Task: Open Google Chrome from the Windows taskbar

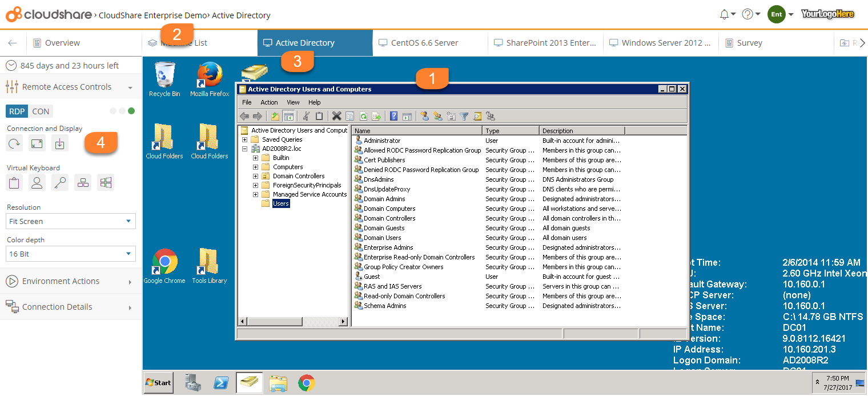Action: (x=307, y=383)
